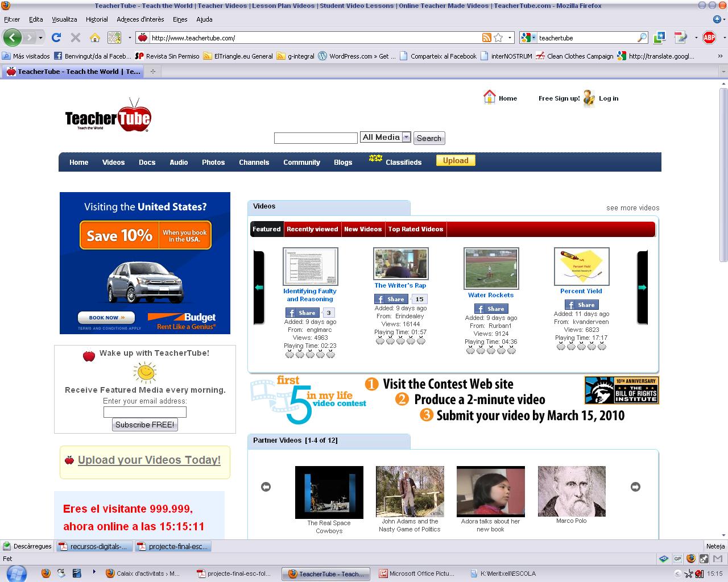Image resolution: width=728 pixels, height=582 pixels.
Task: Expand the back history dropdown arrow
Action: point(40,38)
